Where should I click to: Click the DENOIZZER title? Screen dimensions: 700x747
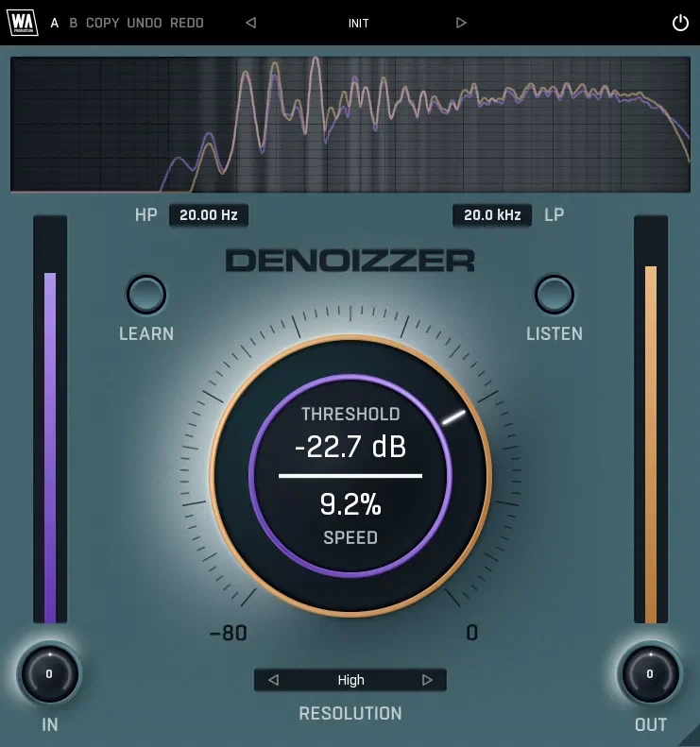pyautogui.click(x=350, y=261)
